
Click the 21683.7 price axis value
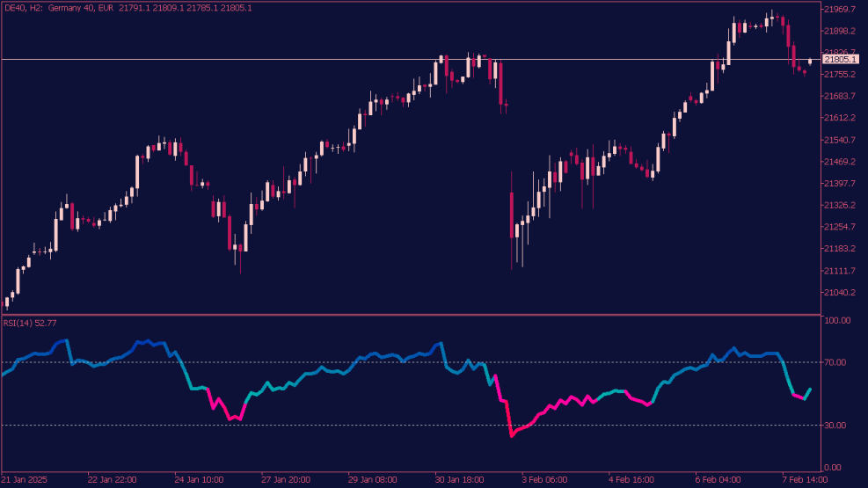[x=841, y=96]
